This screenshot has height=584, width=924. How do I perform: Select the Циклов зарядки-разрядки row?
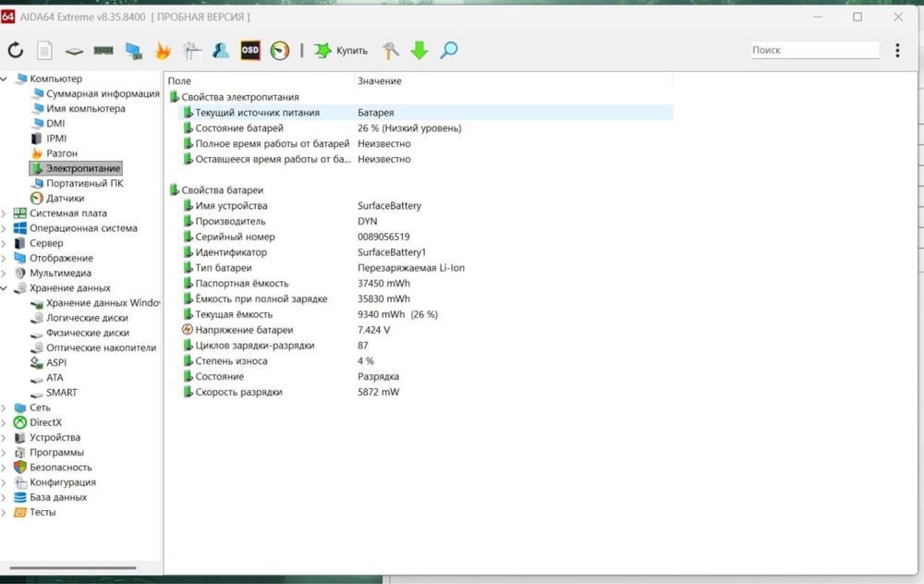425,346
